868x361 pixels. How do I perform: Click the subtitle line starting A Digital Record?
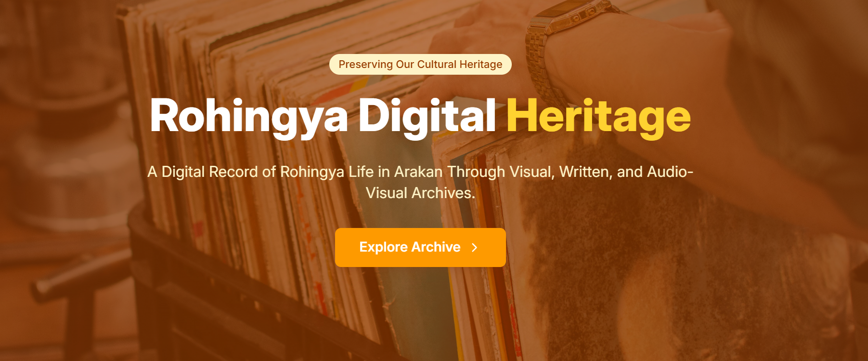[x=420, y=172]
